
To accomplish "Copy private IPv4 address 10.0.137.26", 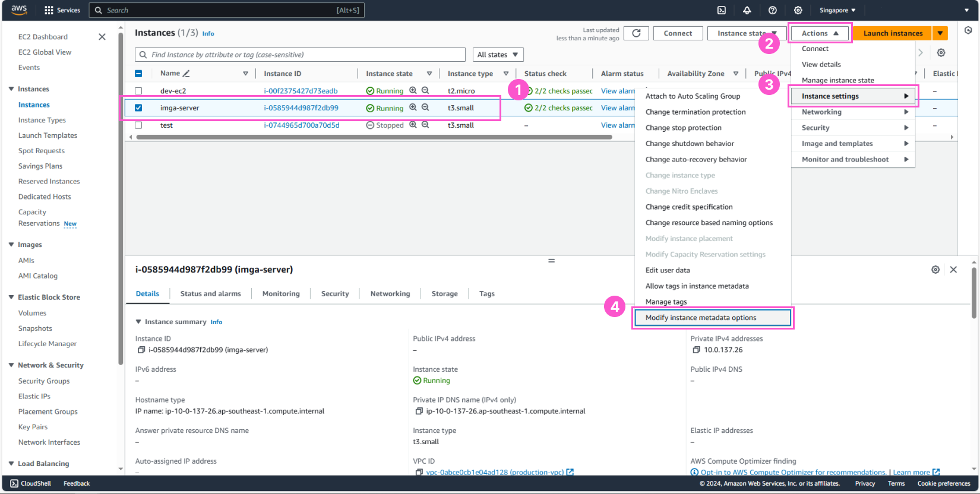I will click(697, 350).
